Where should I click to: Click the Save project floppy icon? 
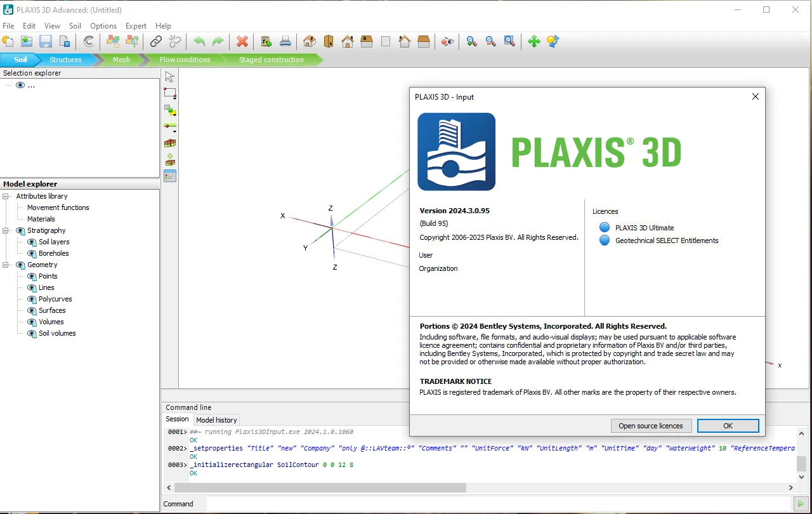(46, 41)
